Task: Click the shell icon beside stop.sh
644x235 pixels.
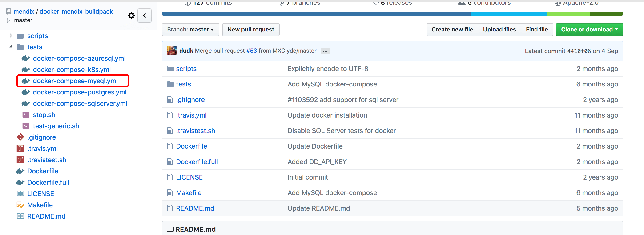Action: pos(26,114)
